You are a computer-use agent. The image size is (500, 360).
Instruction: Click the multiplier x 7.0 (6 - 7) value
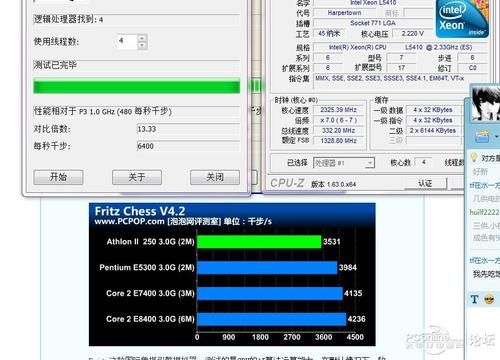pyautogui.click(x=338, y=120)
